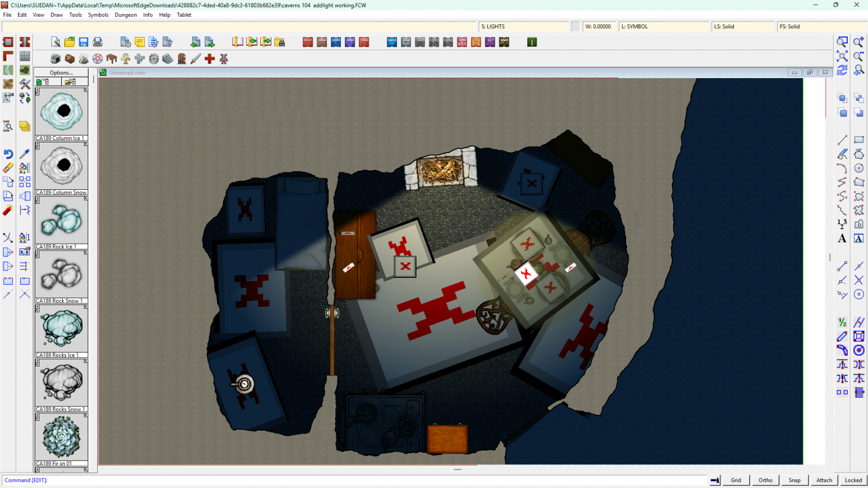Choose the Text tool letter A
The image size is (868, 488).
(x=842, y=239)
